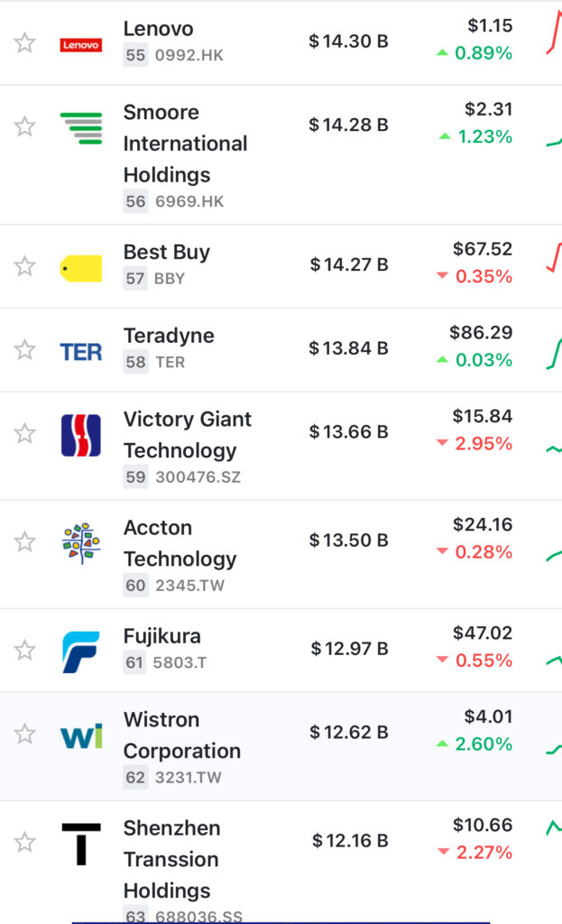The height and width of the screenshot is (924, 562).
Task: Open the Victory Giant Technology page
Action: pyautogui.click(x=187, y=435)
